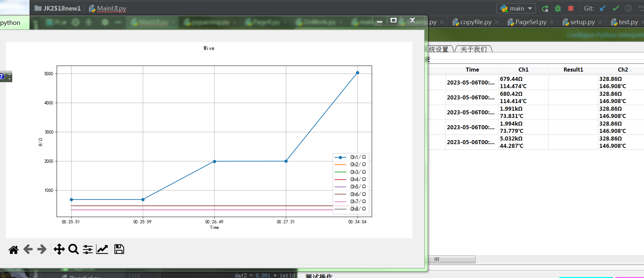Click the Git update project arrow
Image resolution: width=644 pixels, height=278 pixels.
click(603, 8)
